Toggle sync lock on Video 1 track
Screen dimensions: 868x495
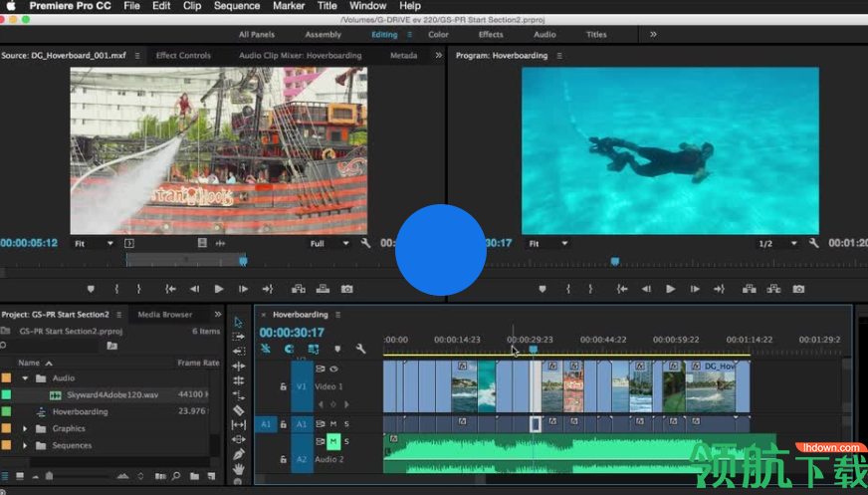(321, 369)
